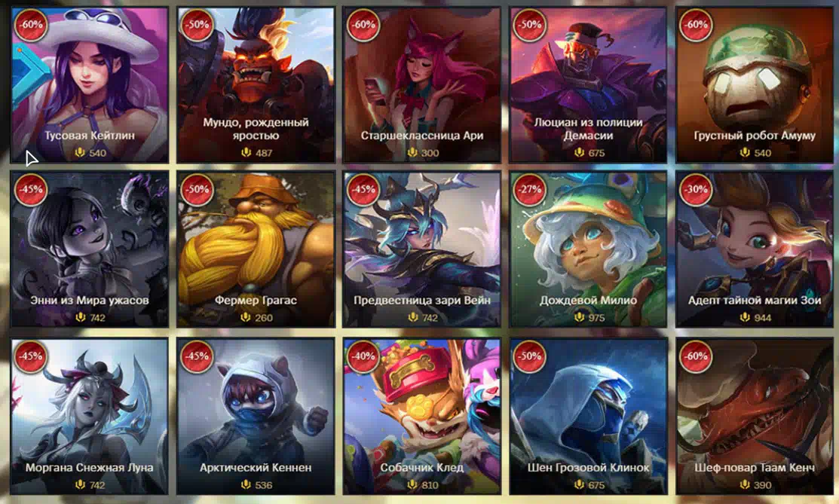Click the currency icon next to 260 on Фермер Грагас
The image size is (839, 504).
(x=246, y=317)
